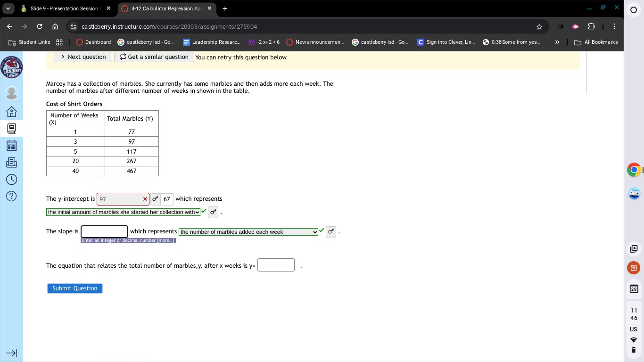644x362 pixels.
Task: Click the browser back arrow
Action: (10, 26)
